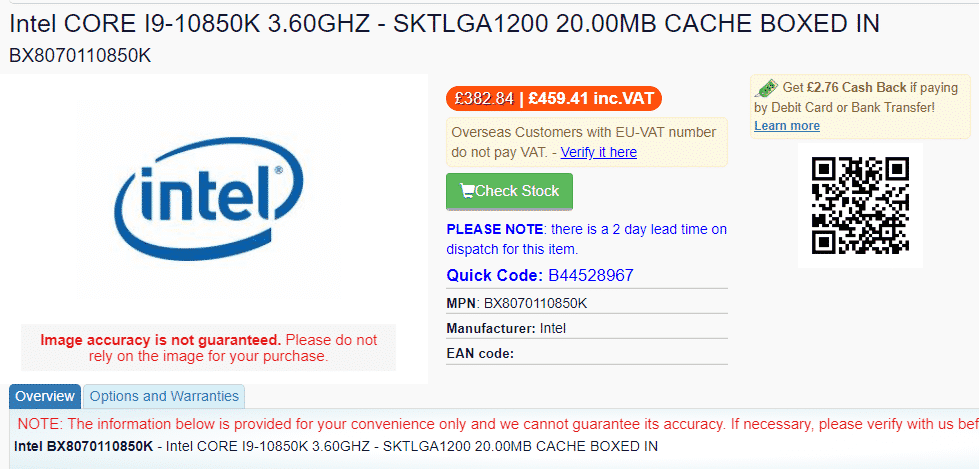Click the Manufacturer Intel row
Image resolution: width=979 pixels, height=469 pixels.
(587, 328)
